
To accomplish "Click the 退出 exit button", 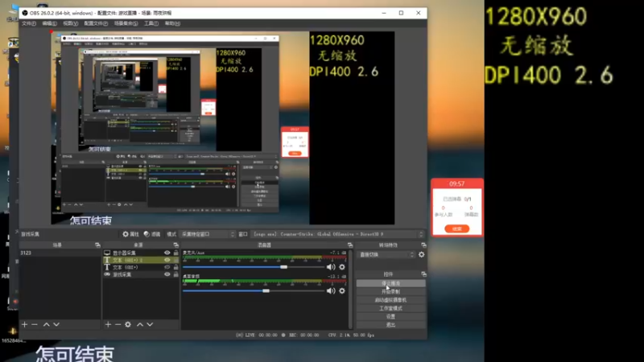I will [x=390, y=325].
